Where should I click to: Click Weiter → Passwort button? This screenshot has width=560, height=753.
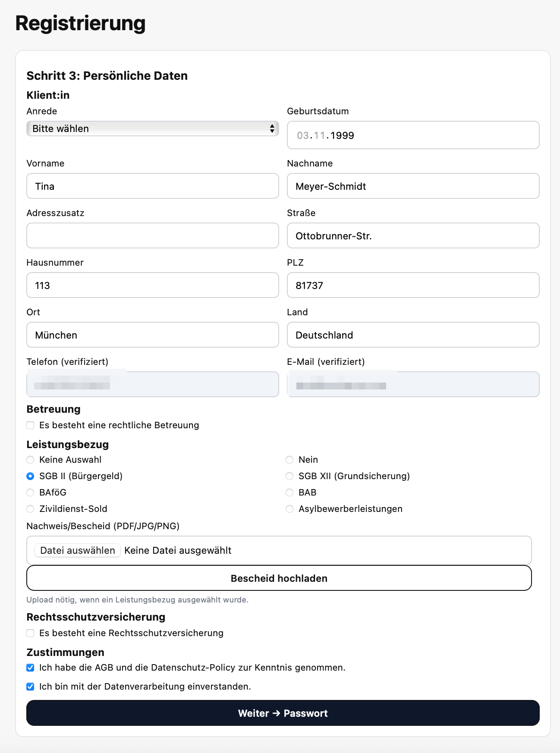[283, 713]
